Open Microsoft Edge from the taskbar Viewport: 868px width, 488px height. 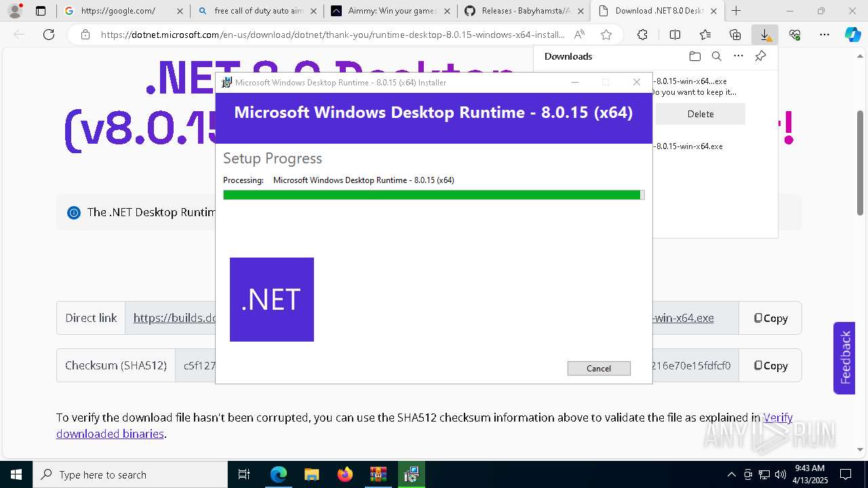pyautogui.click(x=279, y=474)
